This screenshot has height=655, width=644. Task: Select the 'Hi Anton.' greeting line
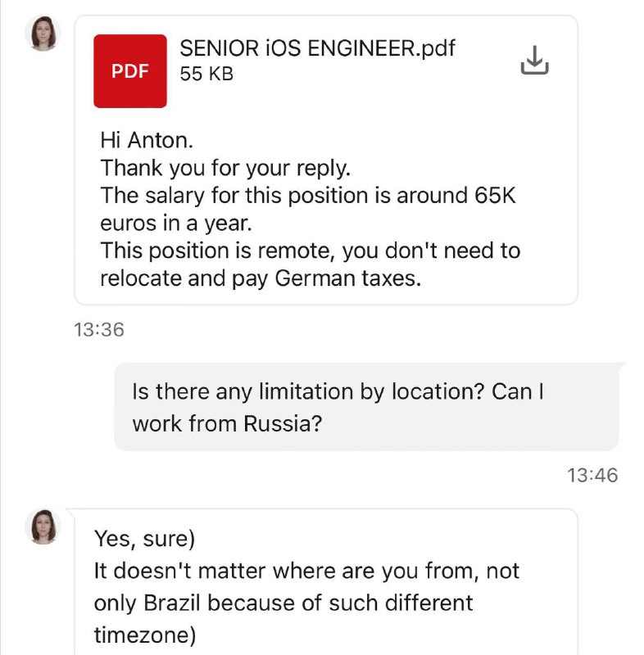(147, 140)
